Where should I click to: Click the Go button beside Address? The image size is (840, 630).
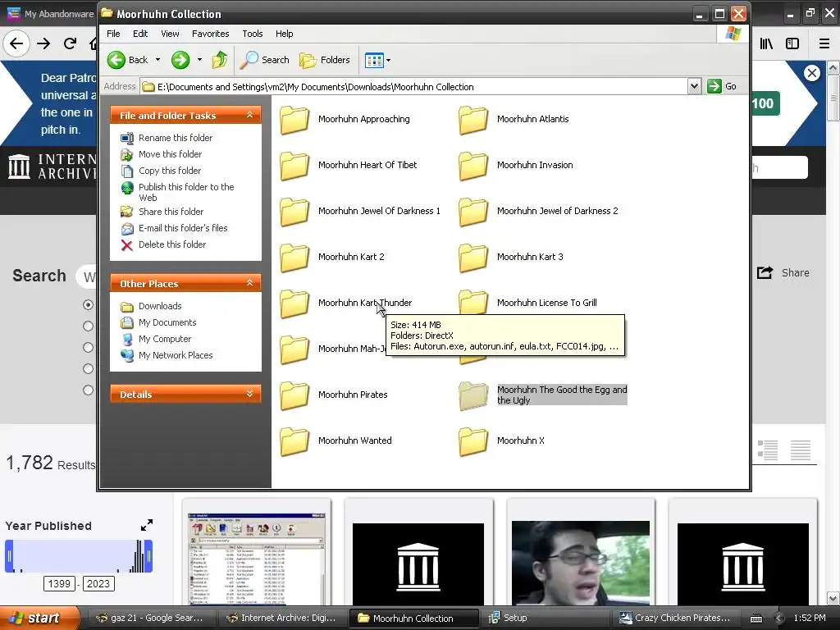coord(722,86)
